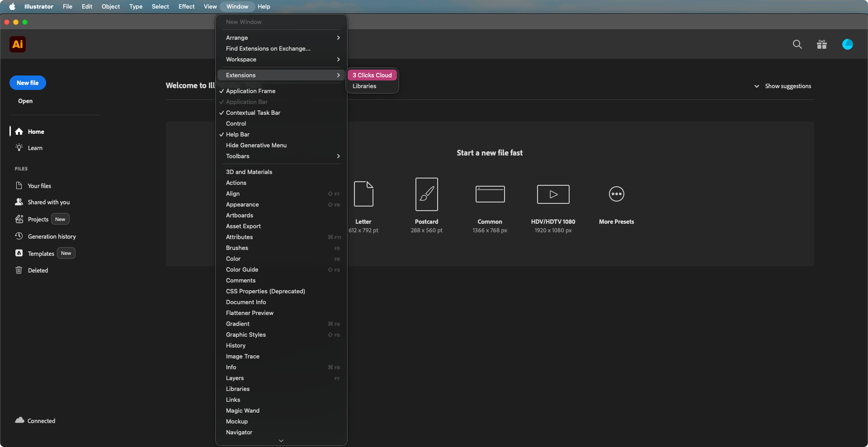Uncheck Contextual Task Bar
This screenshot has height=447, width=868.
tap(253, 113)
